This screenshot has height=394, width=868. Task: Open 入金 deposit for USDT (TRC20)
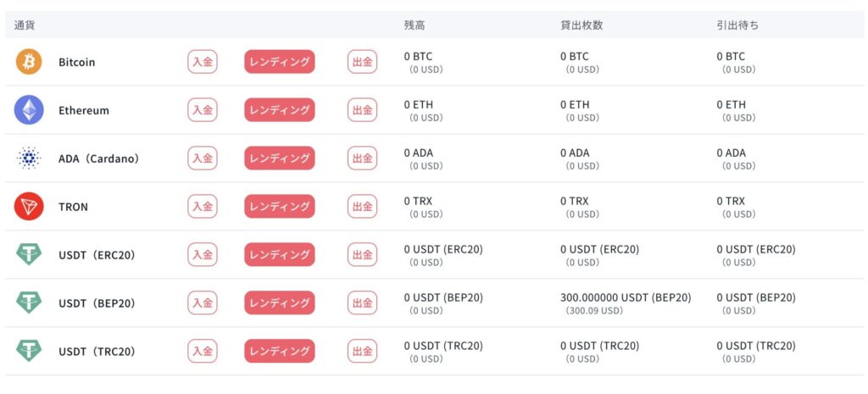click(203, 351)
